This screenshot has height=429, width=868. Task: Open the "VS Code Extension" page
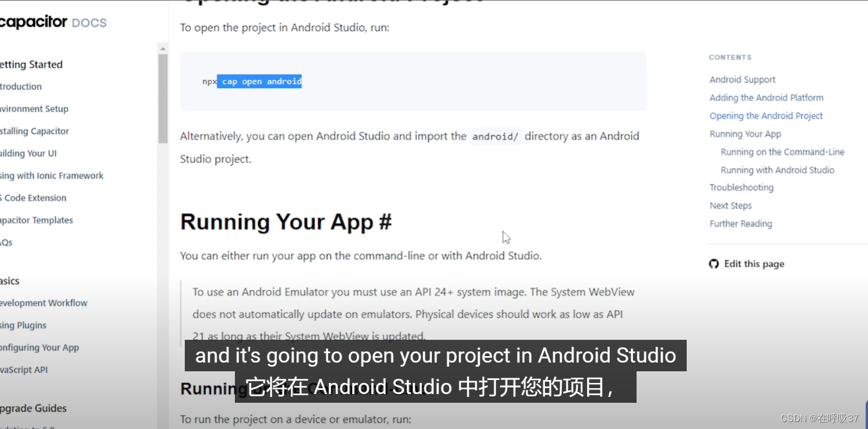(33, 198)
